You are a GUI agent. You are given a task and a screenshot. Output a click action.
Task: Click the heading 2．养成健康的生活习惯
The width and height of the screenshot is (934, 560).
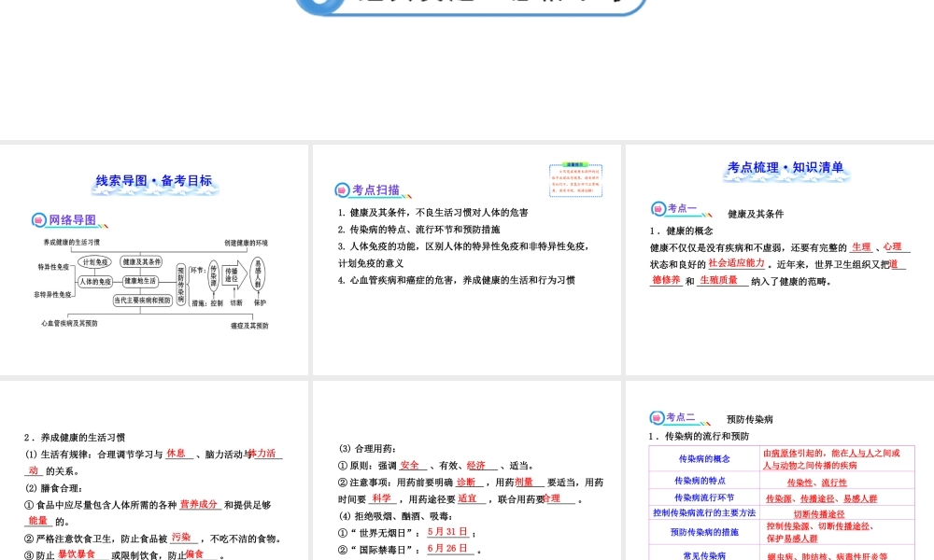75,438
